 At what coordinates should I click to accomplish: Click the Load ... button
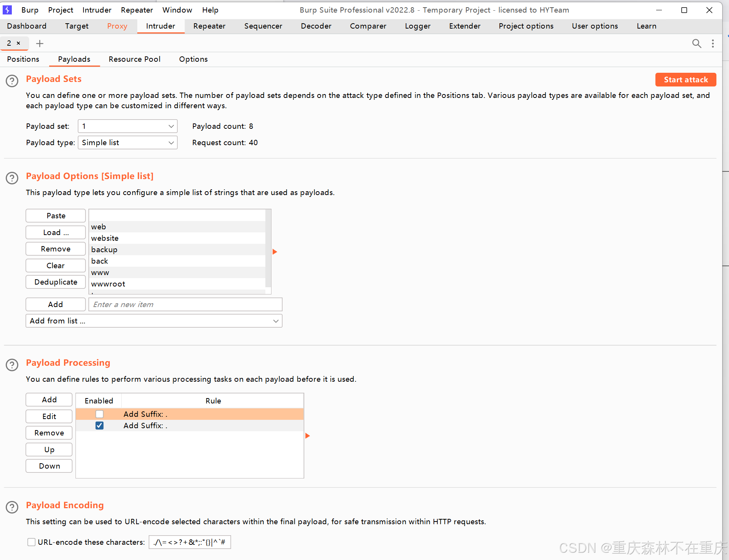click(x=56, y=232)
